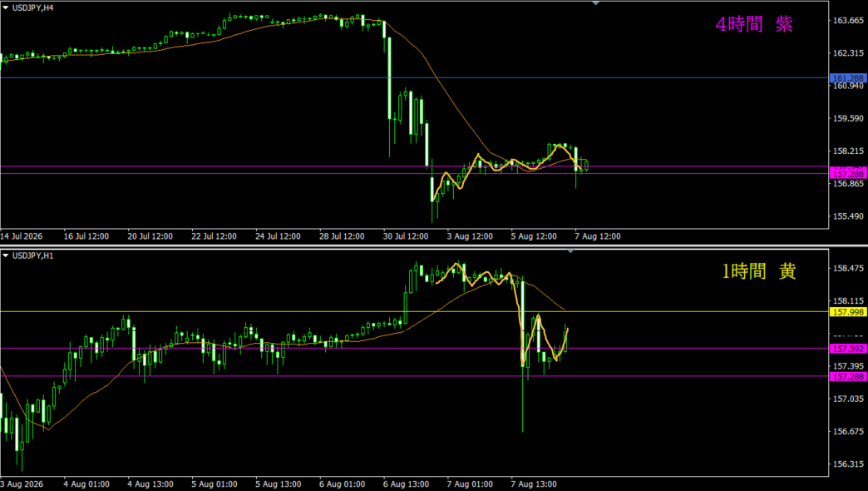Image resolution: width=868 pixels, height=491 pixels.
Task: Click '28 Jul 12:00' on the H4 time axis
Action: pyautogui.click(x=342, y=236)
